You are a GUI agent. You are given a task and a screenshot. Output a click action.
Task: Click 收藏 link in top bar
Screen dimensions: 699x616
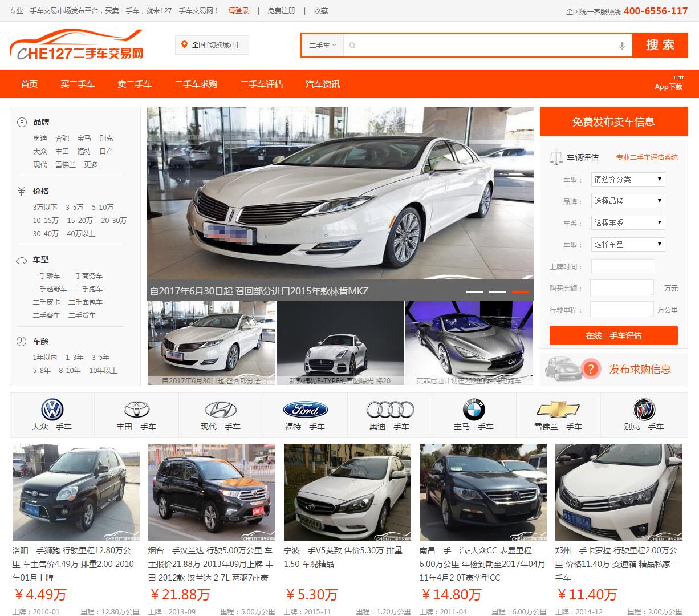pyautogui.click(x=321, y=11)
